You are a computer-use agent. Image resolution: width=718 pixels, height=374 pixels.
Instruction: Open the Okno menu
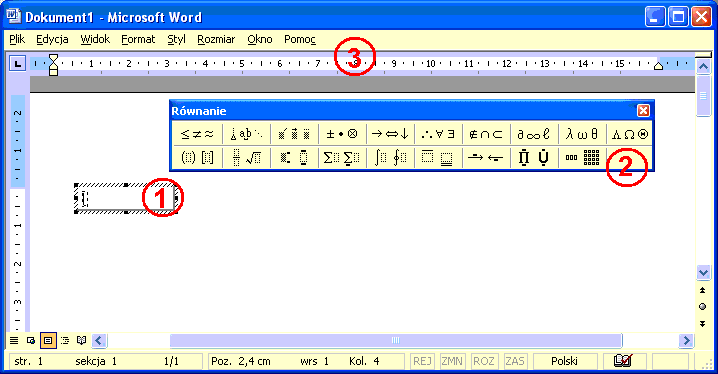(x=260, y=39)
